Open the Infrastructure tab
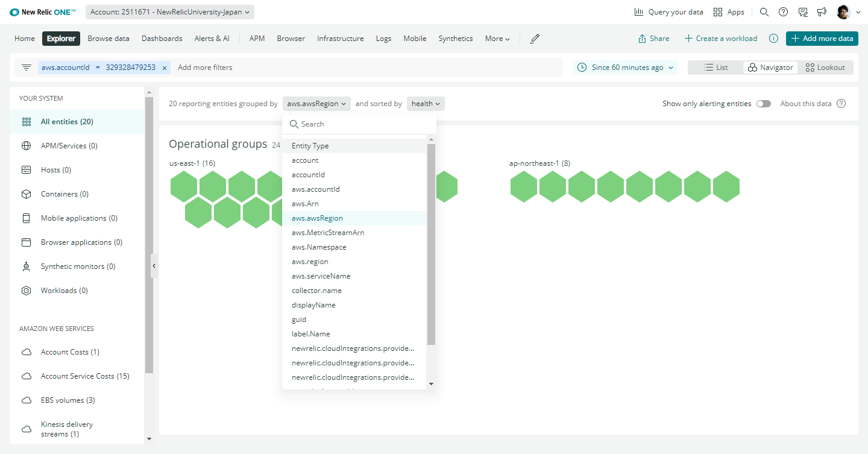 click(x=341, y=39)
